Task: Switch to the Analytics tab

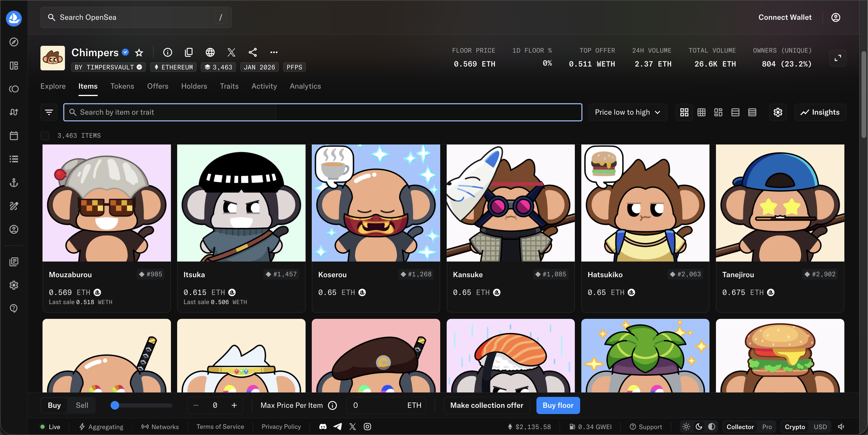Action: pyautogui.click(x=305, y=86)
